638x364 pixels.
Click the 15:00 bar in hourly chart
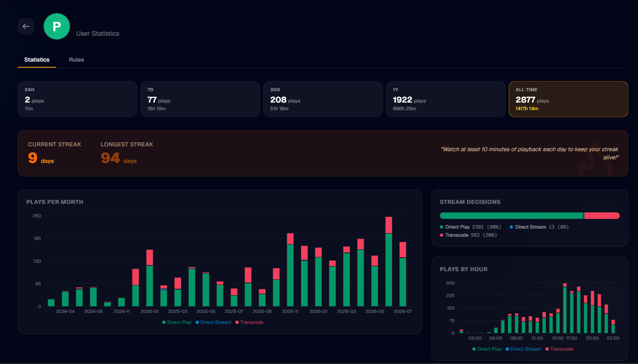[558, 321]
